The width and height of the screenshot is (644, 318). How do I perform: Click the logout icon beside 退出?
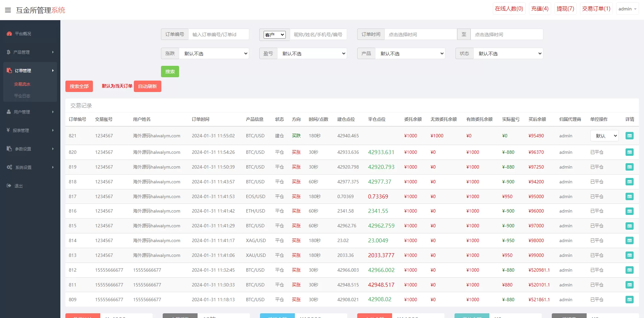pos(9,186)
